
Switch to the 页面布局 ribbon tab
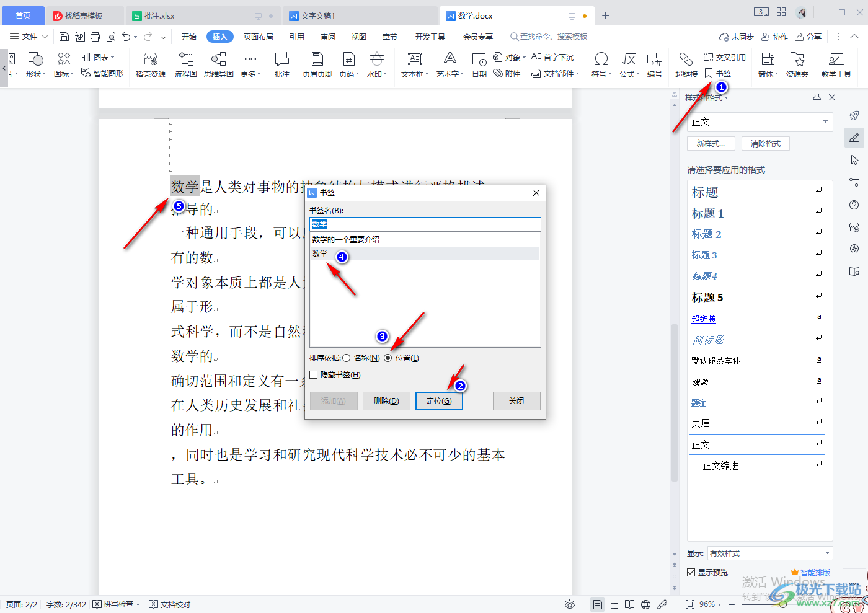click(x=259, y=37)
